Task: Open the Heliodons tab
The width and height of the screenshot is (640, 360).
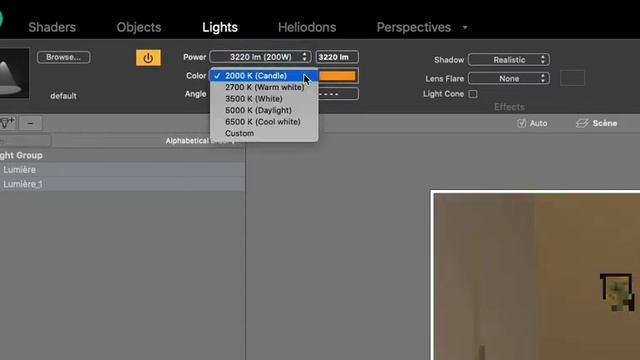Action: pos(307,27)
